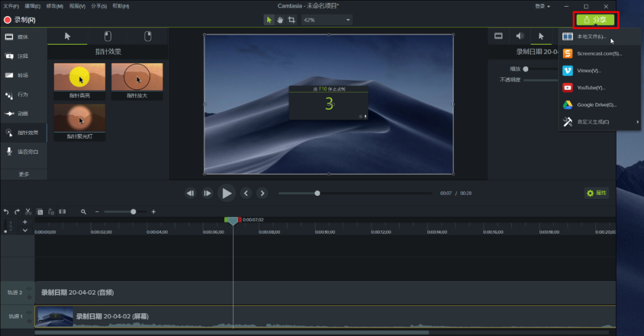The image size is (644, 336).
Task: Open cursor properties tab in properties panel
Action: tap(541, 36)
